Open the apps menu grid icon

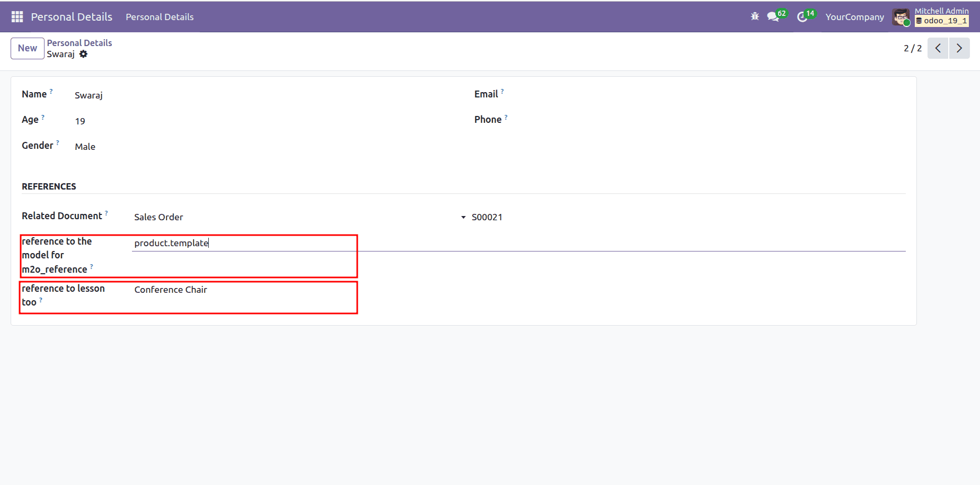pyautogui.click(x=16, y=16)
